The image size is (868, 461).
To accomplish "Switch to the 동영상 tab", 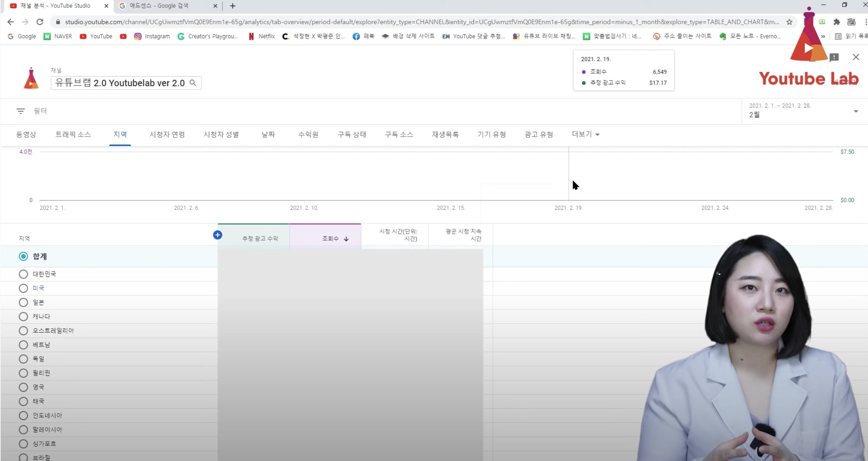I will tap(26, 135).
